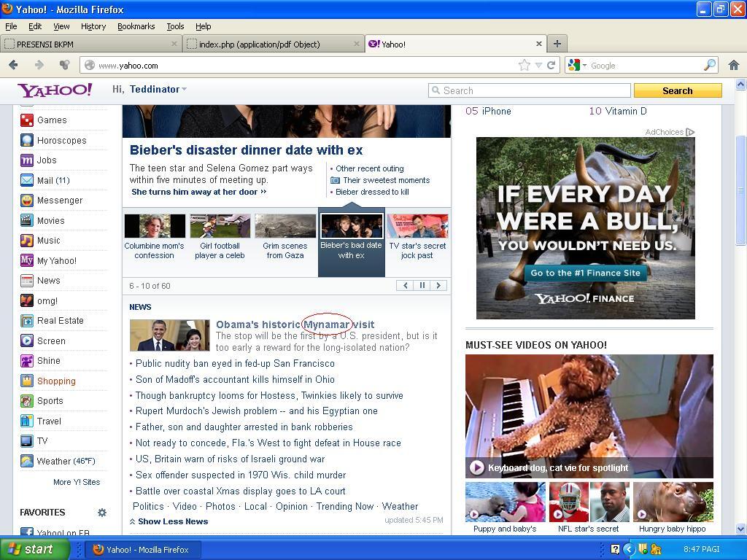Open the Tools menu
This screenshot has width=747, height=560.
[175, 26]
